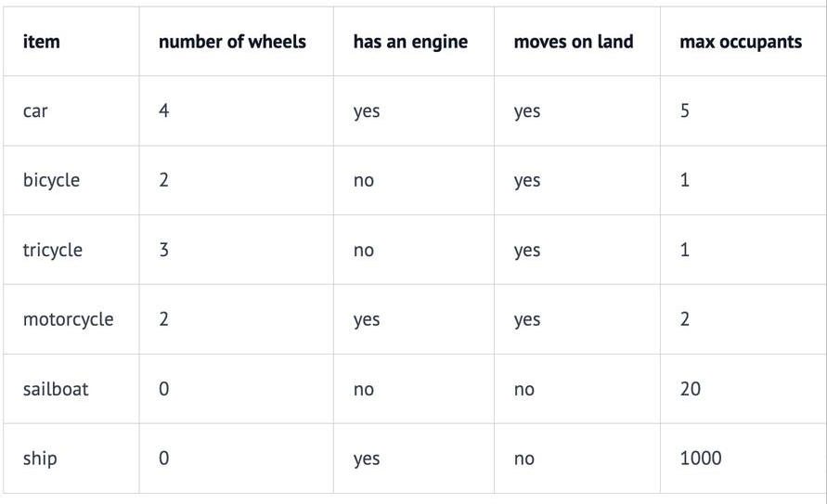827x504 pixels.
Task: Select the ship's max occupants value 1000
Action: [x=700, y=459]
